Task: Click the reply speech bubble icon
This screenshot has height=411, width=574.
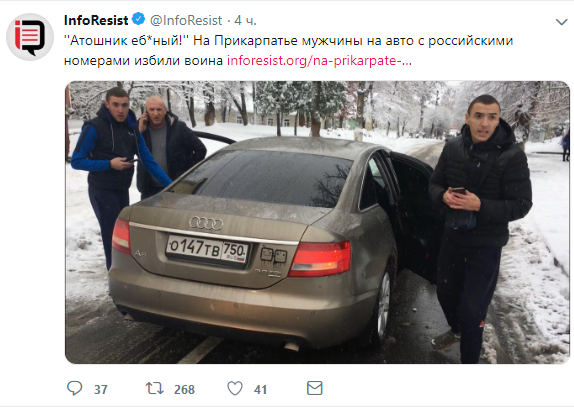Action: 75,388
